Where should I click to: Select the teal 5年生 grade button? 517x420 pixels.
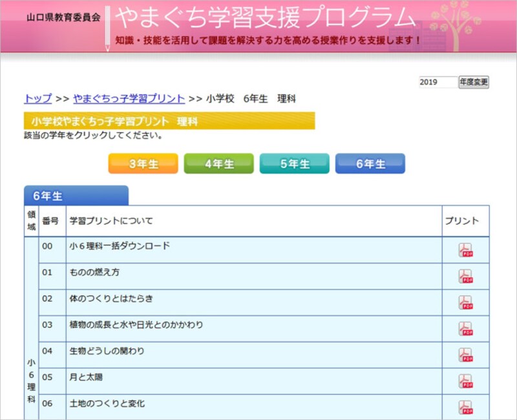pyautogui.click(x=295, y=163)
